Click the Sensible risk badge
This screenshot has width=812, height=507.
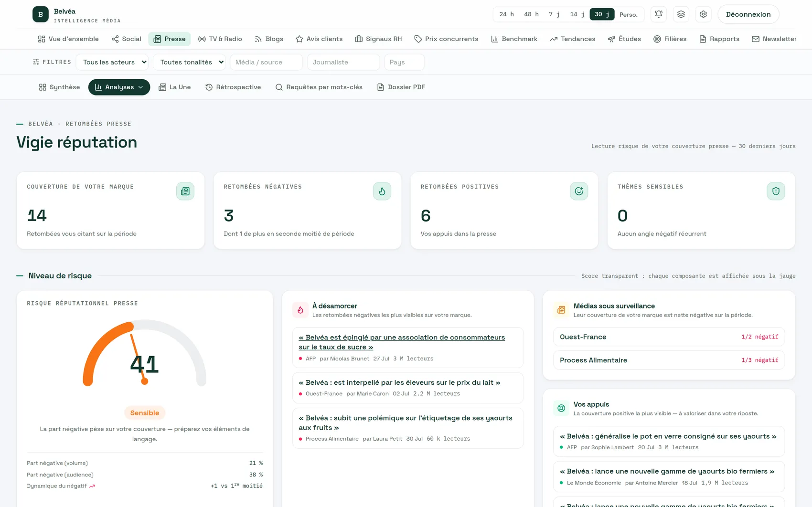click(x=145, y=413)
